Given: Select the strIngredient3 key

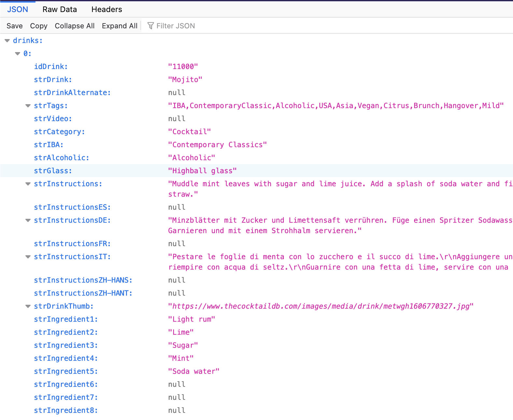Looking at the screenshot, I should coord(66,345).
